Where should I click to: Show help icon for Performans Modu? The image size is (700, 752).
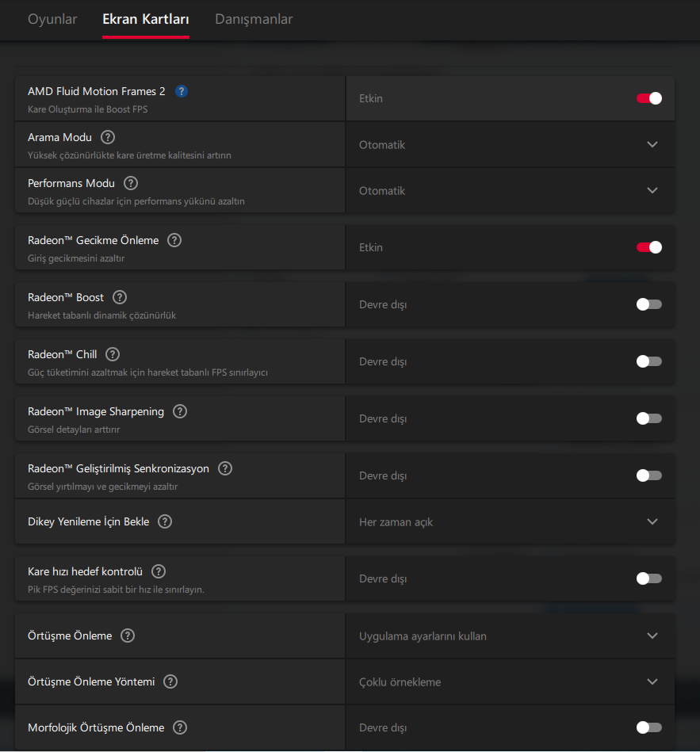pyautogui.click(x=131, y=183)
